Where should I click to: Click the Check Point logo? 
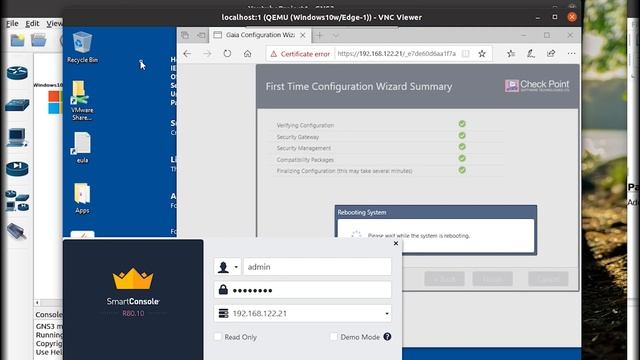[x=537, y=85]
